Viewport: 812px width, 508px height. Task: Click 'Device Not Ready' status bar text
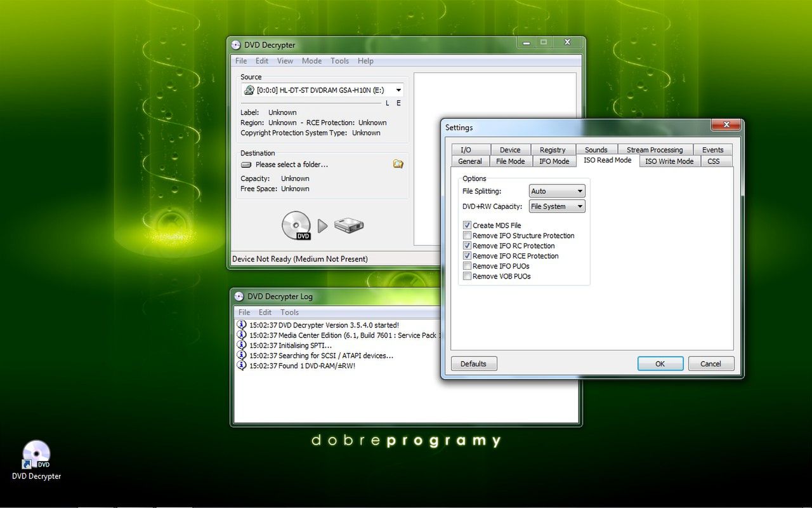(300, 259)
